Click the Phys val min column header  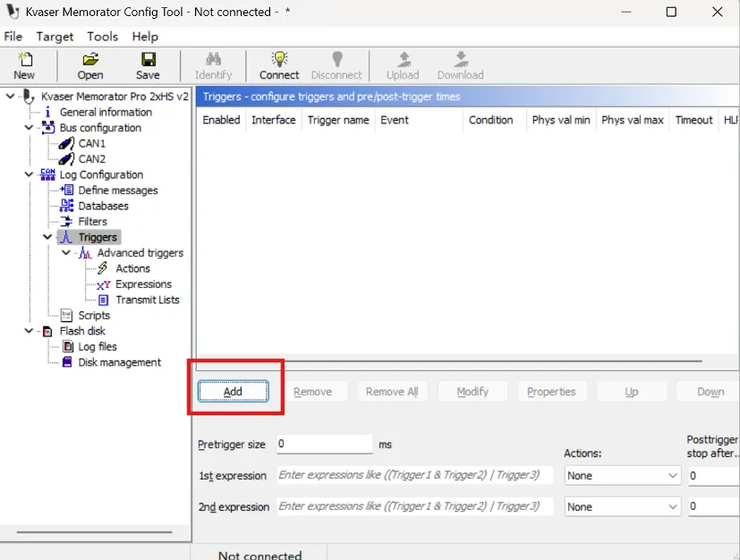pyautogui.click(x=561, y=120)
